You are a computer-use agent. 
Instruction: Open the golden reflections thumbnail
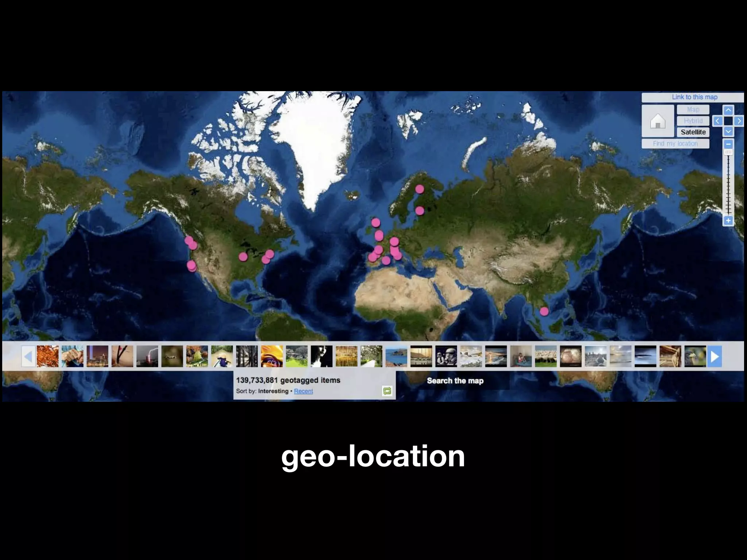pos(347,356)
